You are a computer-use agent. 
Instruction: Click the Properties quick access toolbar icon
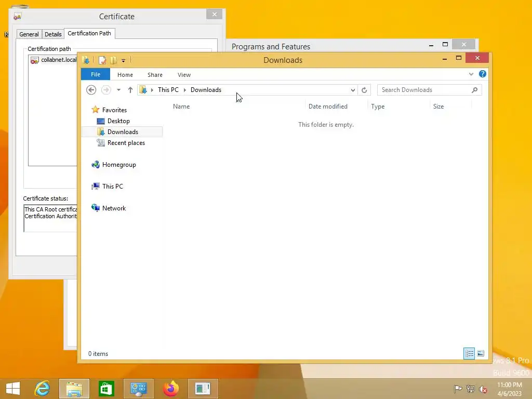click(x=102, y=60)
